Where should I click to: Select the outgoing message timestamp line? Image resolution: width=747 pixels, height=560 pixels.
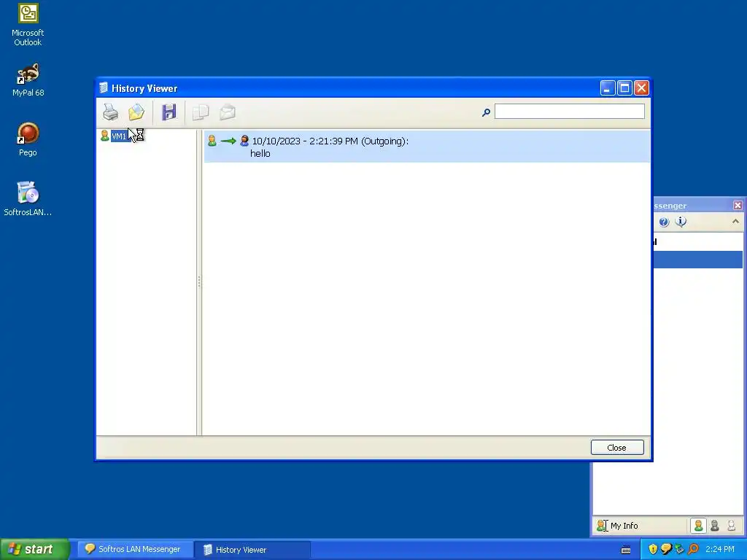tap(330, 141)
